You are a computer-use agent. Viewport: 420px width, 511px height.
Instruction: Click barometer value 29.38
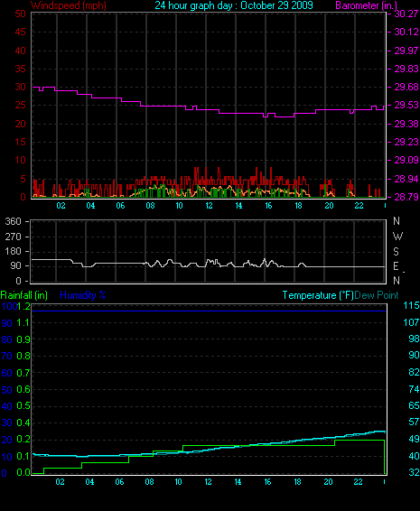406,124
